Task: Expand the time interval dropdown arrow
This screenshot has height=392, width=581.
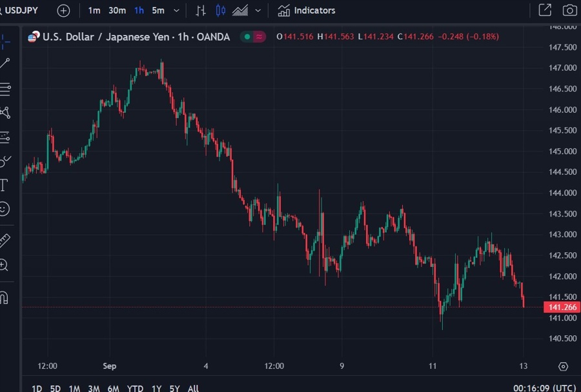Action: point(176,10)
